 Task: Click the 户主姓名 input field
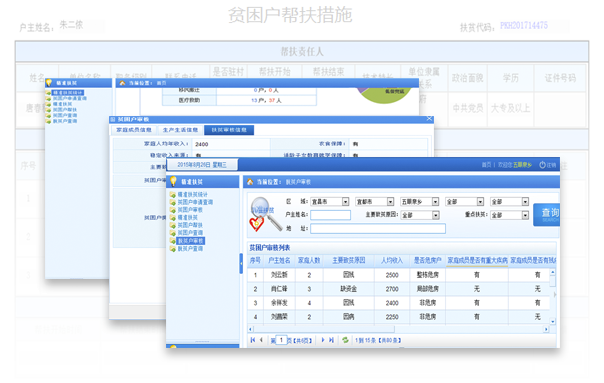(x=331, y=215)
